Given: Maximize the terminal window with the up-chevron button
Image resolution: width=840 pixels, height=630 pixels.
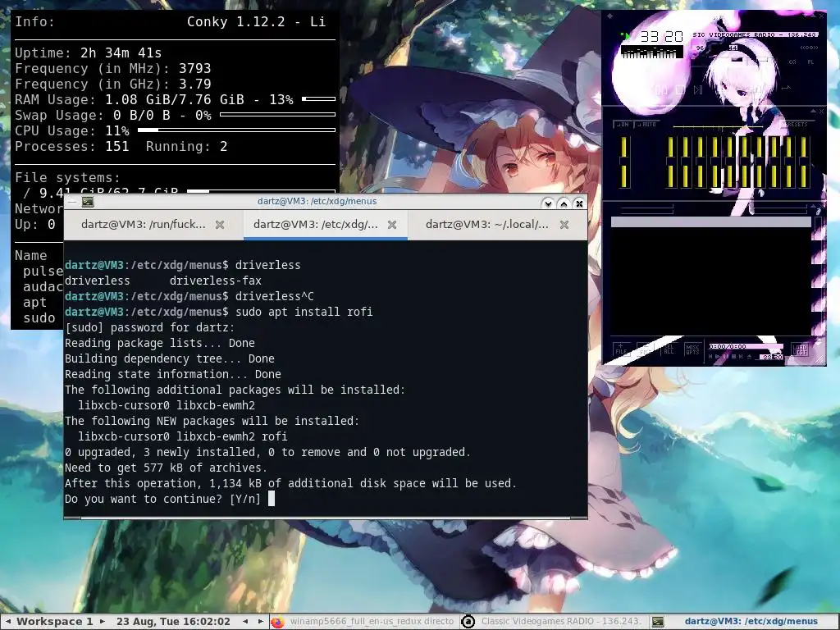Looking at the screenshot, I should [x=564, y=203].
